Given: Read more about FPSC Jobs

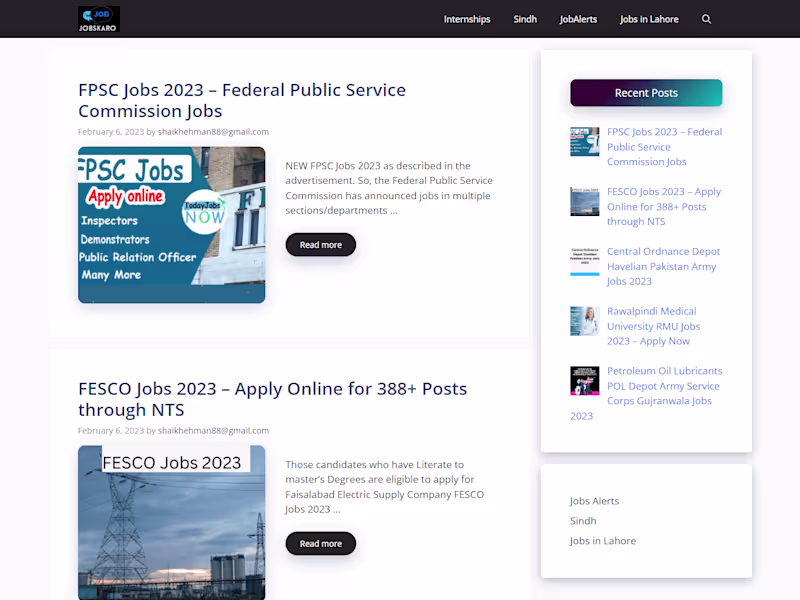Looking at the screenshot, I should (320, 245).
